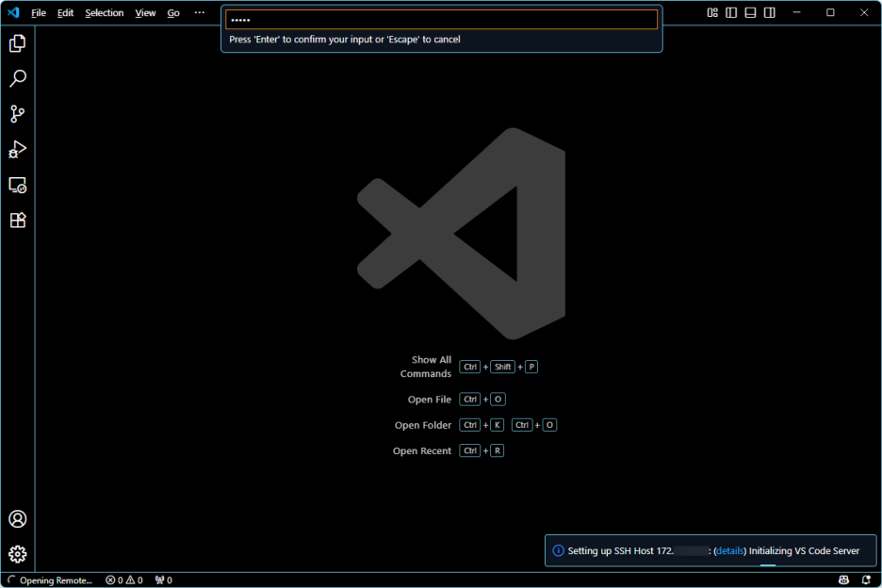Open the Manage gear icon
This screenshot has width=882, height=588.
[x=18, y=554]
